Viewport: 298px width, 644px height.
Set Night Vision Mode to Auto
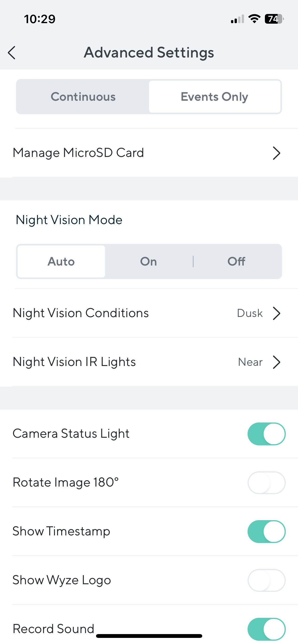(61, 261)
